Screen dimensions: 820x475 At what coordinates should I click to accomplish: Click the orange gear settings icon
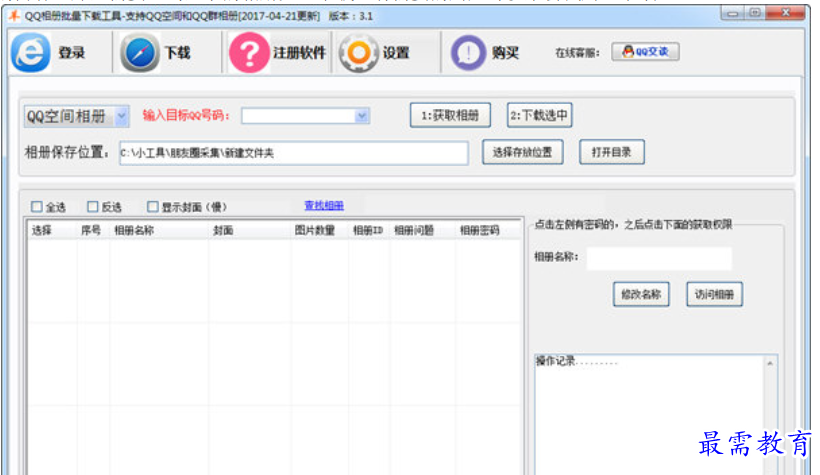(359, 53)
